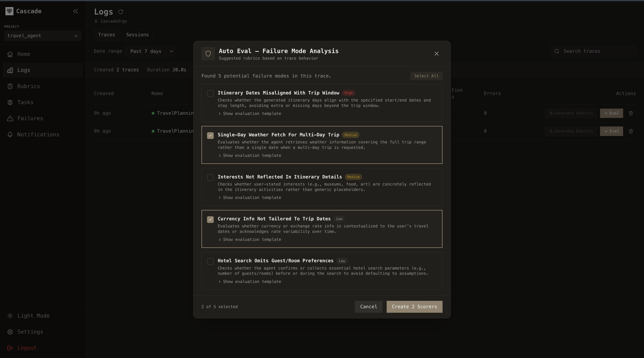Screen dimensions: 644x358
Task: Refresh the Logs list
Action: pos(121,12)
